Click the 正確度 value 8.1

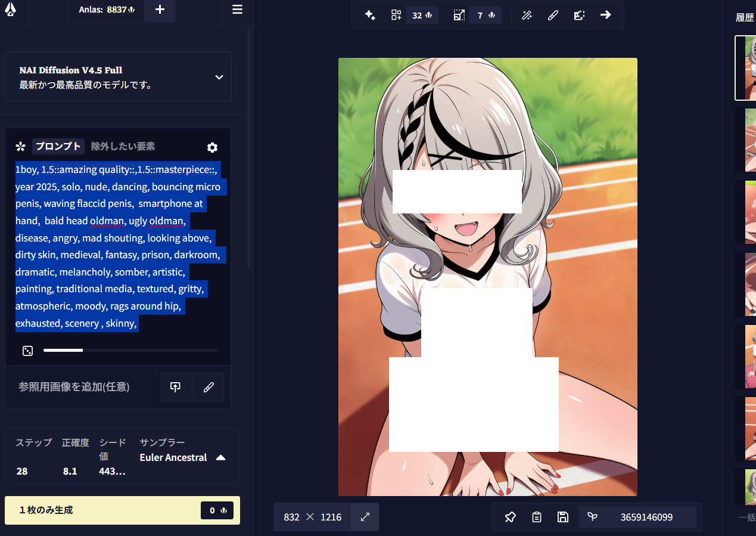(x=70, y=471)
